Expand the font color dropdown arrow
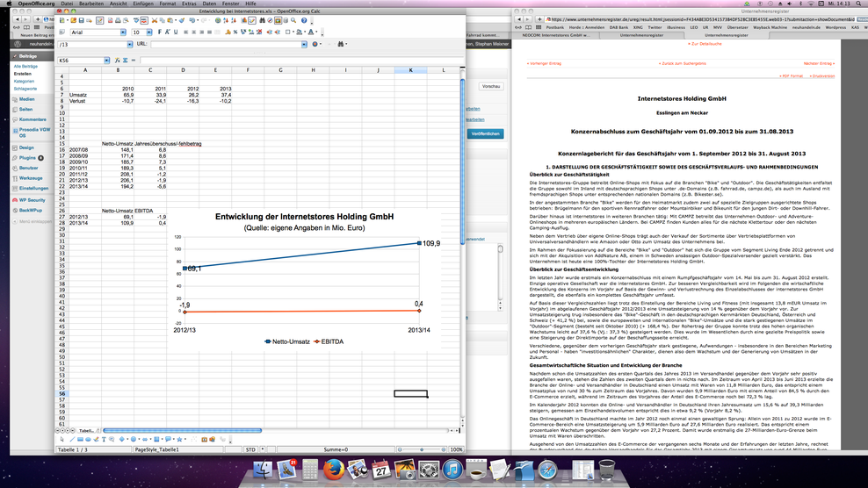Image resolution: width=868 pixels, height=488 pixels. 316,32
